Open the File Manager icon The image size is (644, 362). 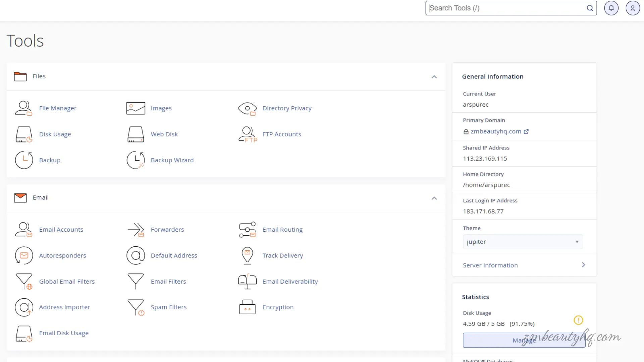click(24, 108)
